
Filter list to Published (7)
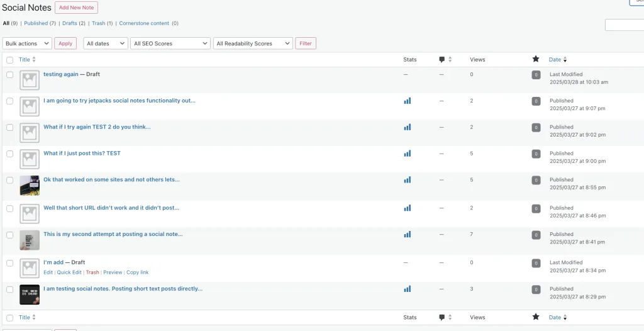click(x=40, y=23)
